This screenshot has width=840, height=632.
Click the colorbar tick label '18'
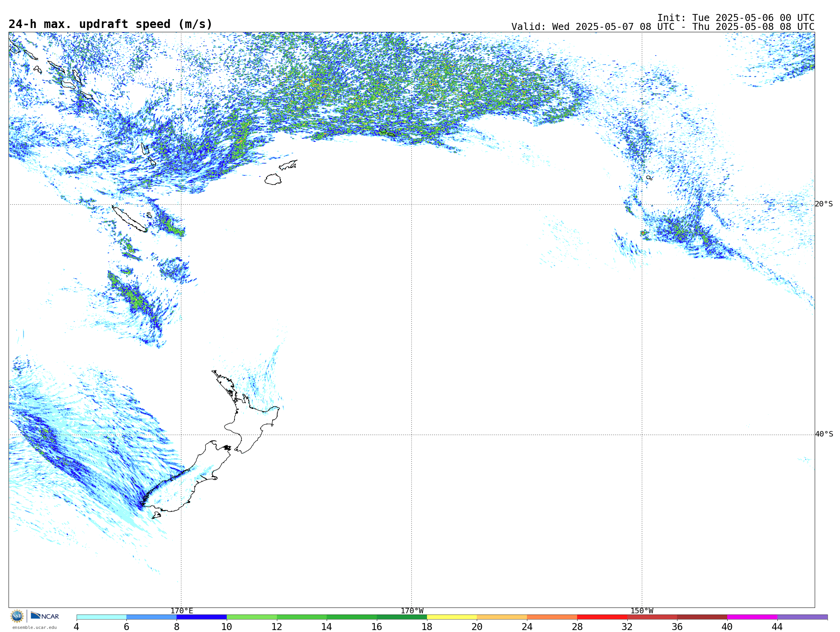pyautogui.click(x=427, y=627)
